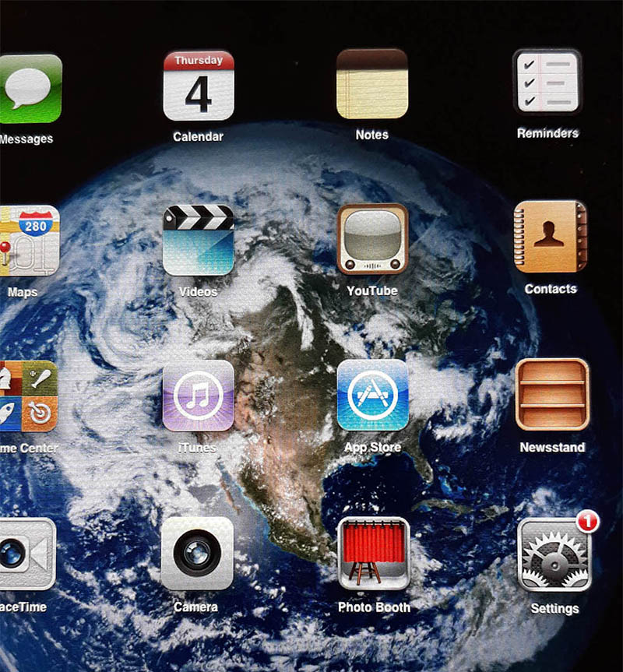Viewport: 623px width, 672px height.
Task: Tap the Calendar label text
Action: click(198, 137)
